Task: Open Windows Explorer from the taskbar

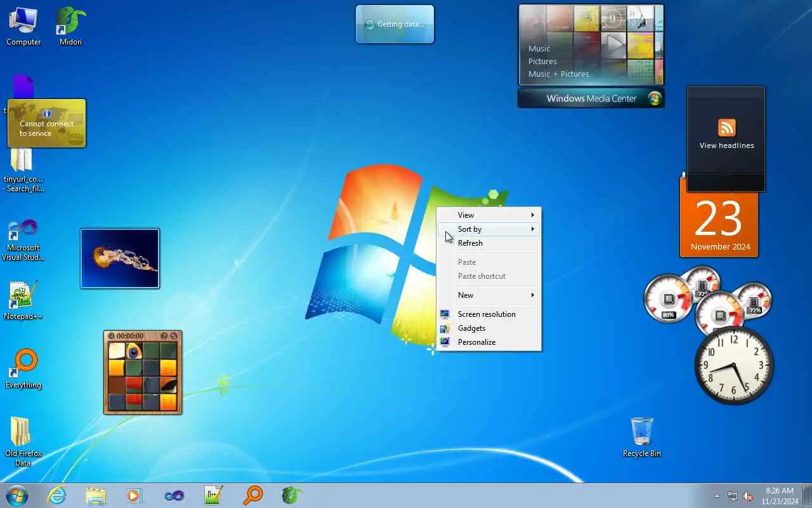Action: 96,495
